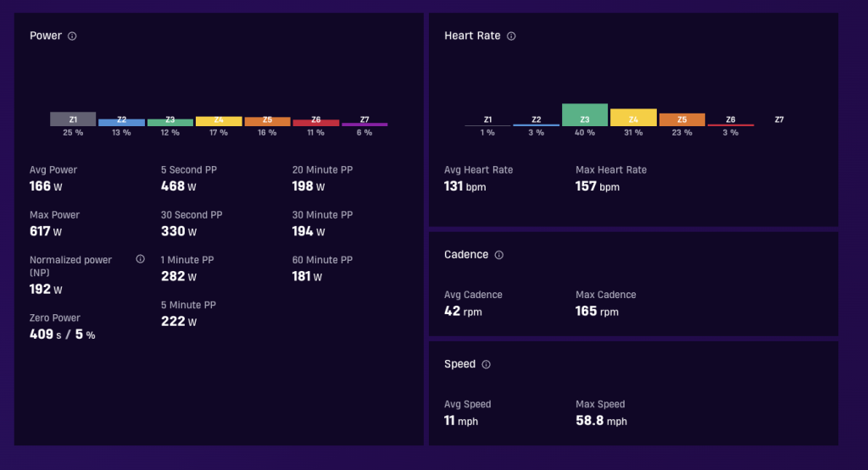The height and width of the screenshot is (470, 868).
Task: Select the Heart Rate Z3 green bar
Action: [585, 115]
